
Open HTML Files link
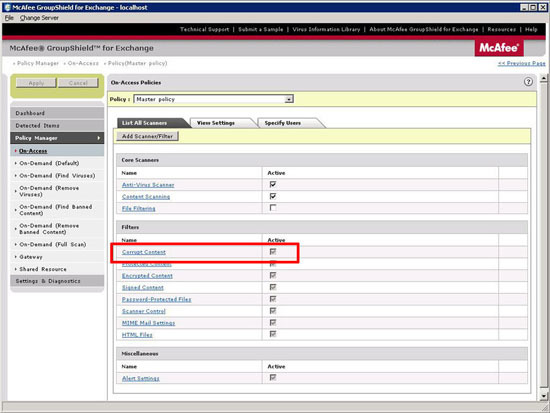pos(137,335)
